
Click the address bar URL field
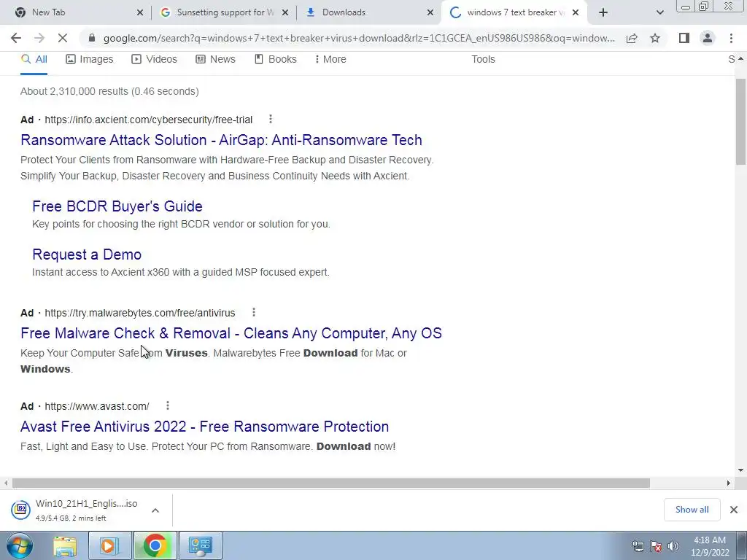click(x=359, y=38)
